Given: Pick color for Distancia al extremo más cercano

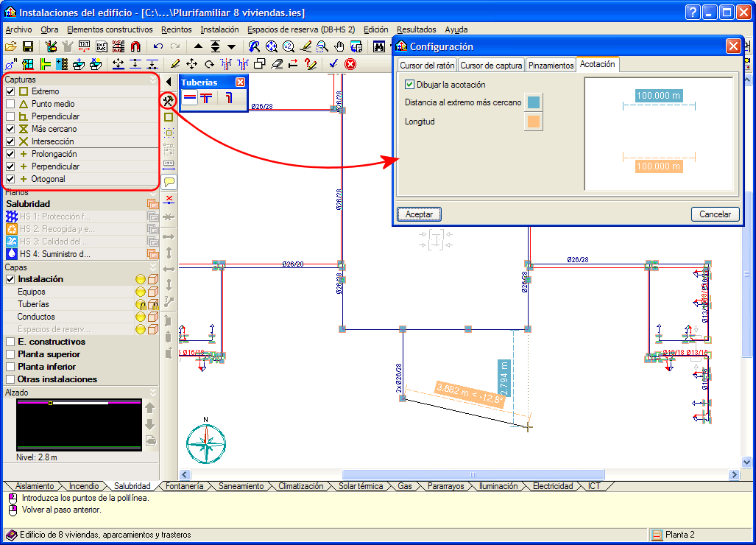Looking at the screenshot, I should (533, 102).
